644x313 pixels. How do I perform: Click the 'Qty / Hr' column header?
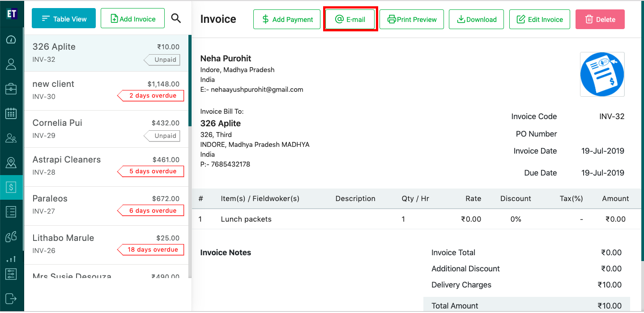click(415, 198)
